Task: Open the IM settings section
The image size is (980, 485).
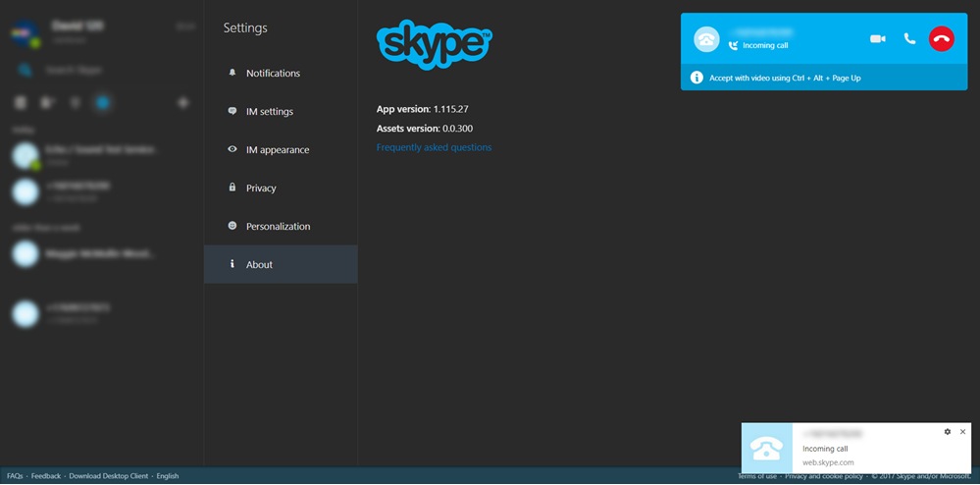Action: pos(281,111)
